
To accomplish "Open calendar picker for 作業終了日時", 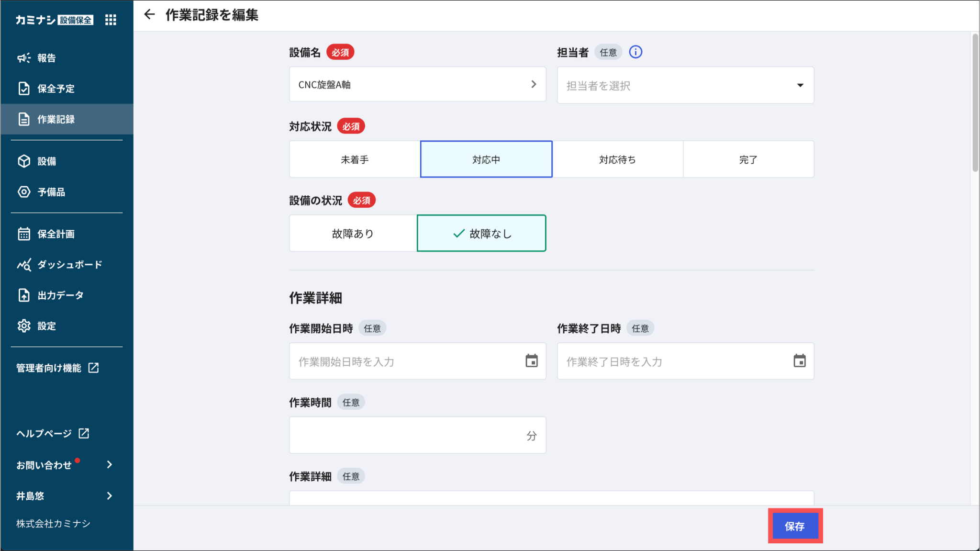I will click(x=800, y=361).
